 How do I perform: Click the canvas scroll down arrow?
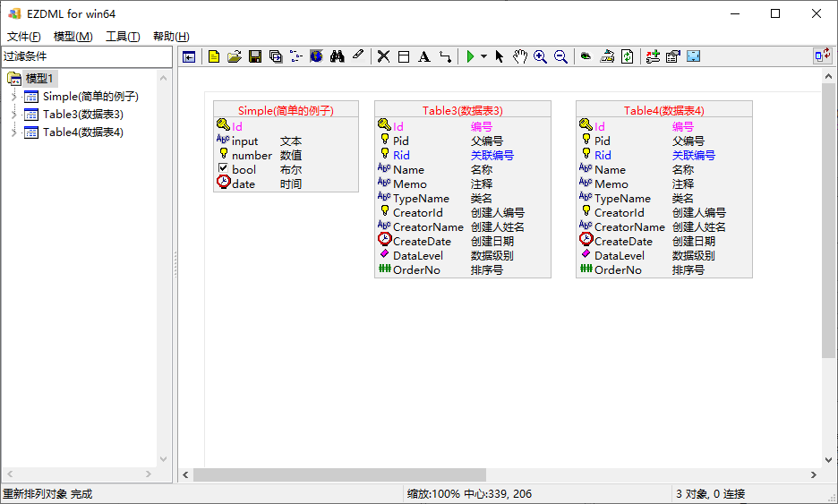828,460
